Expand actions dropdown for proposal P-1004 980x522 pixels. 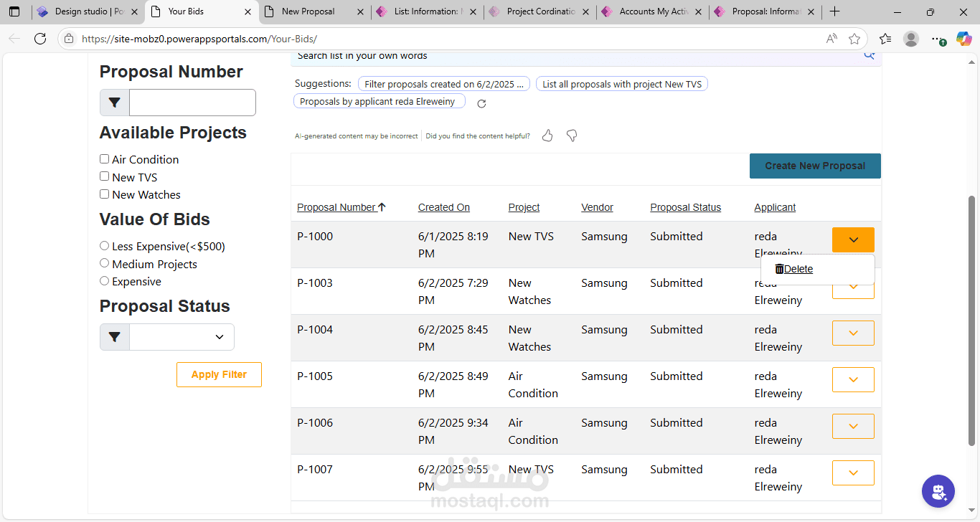853,333
